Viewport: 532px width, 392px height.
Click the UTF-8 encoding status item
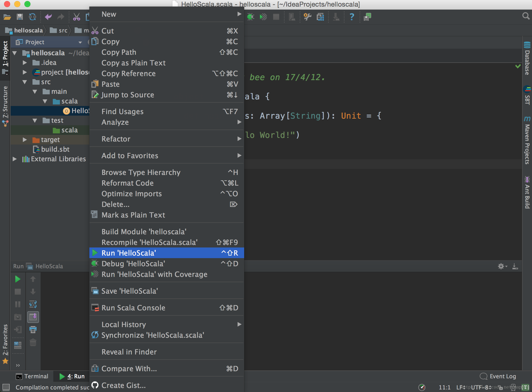[x=481, y=387]
